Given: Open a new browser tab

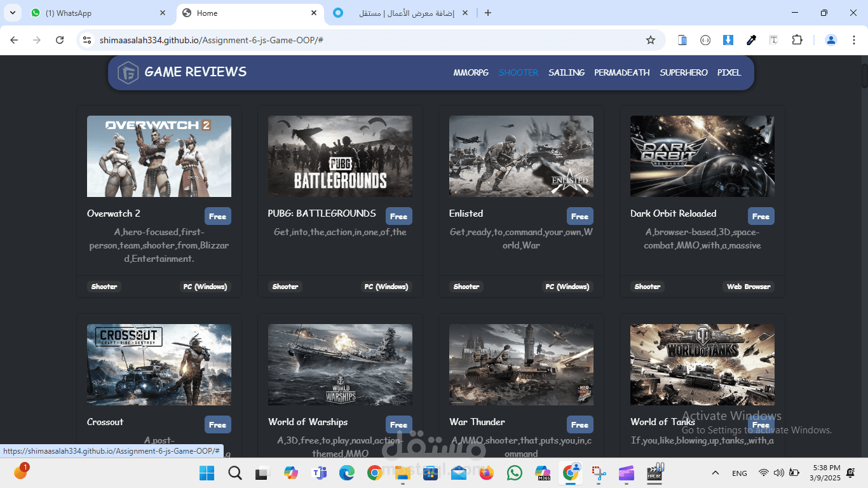Looking at the screenshot, I should 488,13.
